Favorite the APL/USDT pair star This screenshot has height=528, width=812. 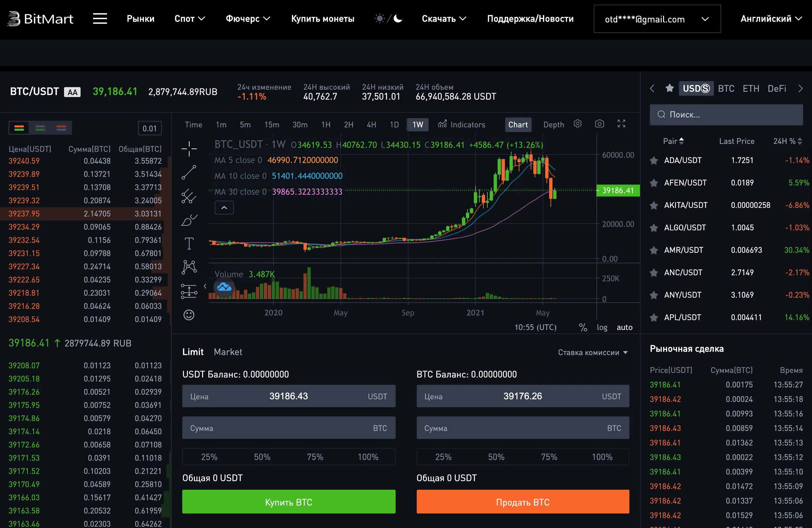(x=654, y=318)
